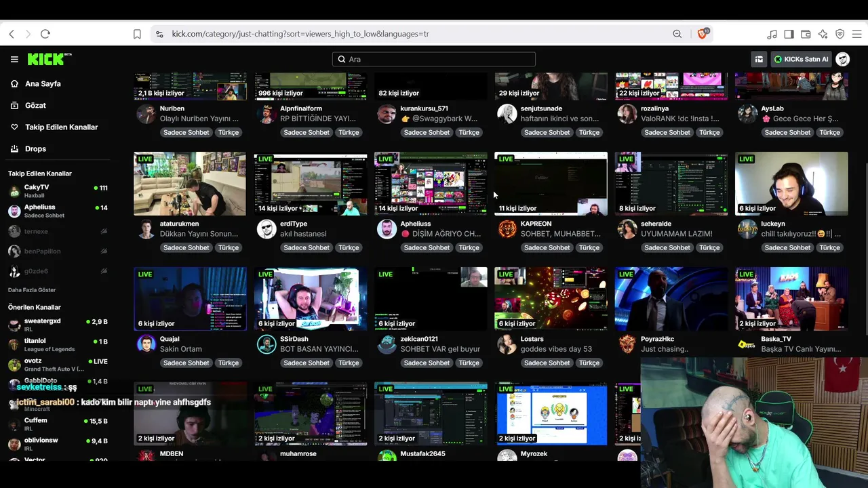Open Baska_TV's live stream thumbnail
Screen dimensions: 868x488
pyautogui.click(x=791, y=299)
